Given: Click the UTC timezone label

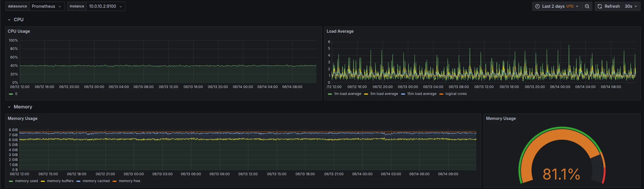Looking at the screenshot, I should point(570,6).
